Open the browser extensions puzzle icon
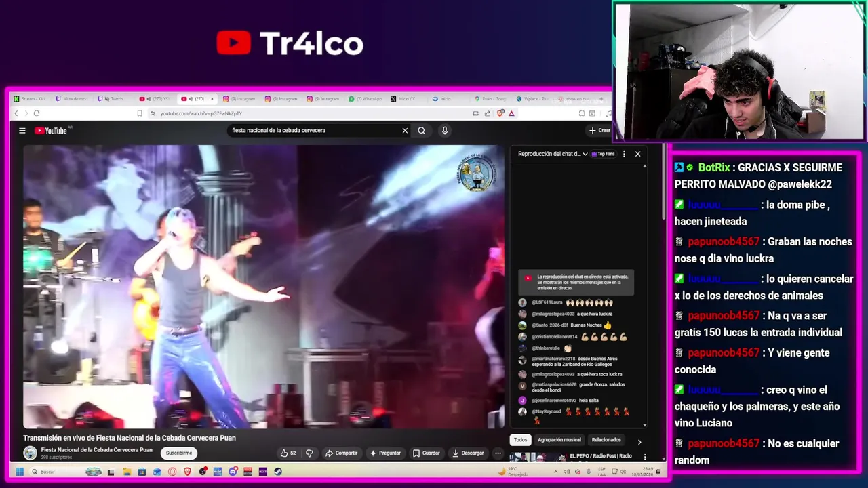Viewport: 868px width, 488px height. 582,113
